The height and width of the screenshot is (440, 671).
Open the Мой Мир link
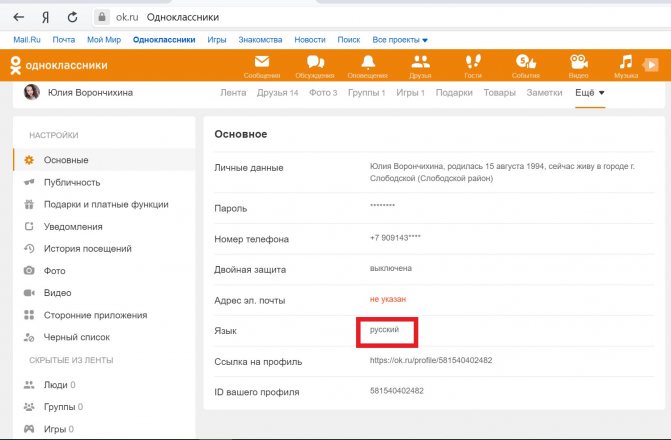pyautogui.click(x=104, y=40)
